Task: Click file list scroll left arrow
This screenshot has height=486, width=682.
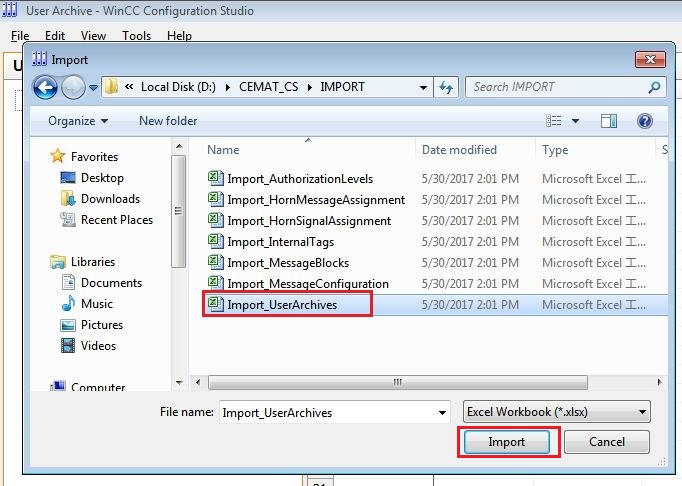Action: click(x=198, y=382)
